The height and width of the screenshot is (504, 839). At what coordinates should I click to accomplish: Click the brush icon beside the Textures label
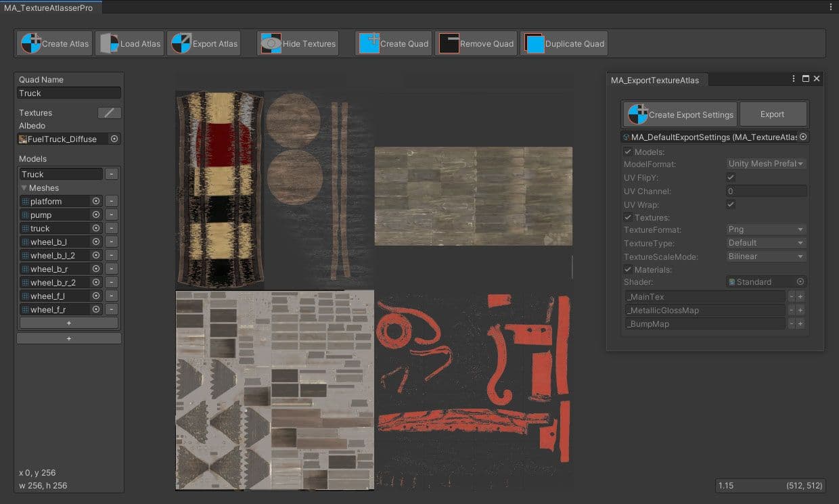point(108,112)
